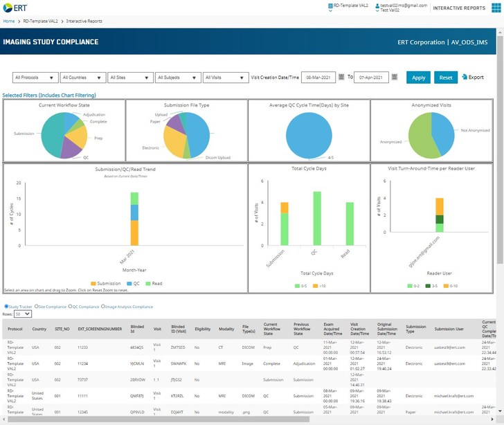The height and width of the screenshot is (425, 504).
Task: Open the All Countries dropdown
Action: coord(83,78)
